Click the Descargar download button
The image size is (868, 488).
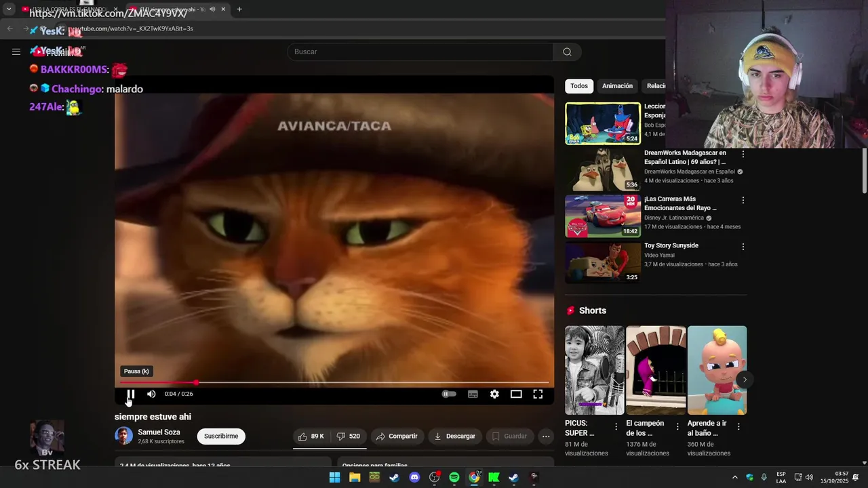click(454, 436)
